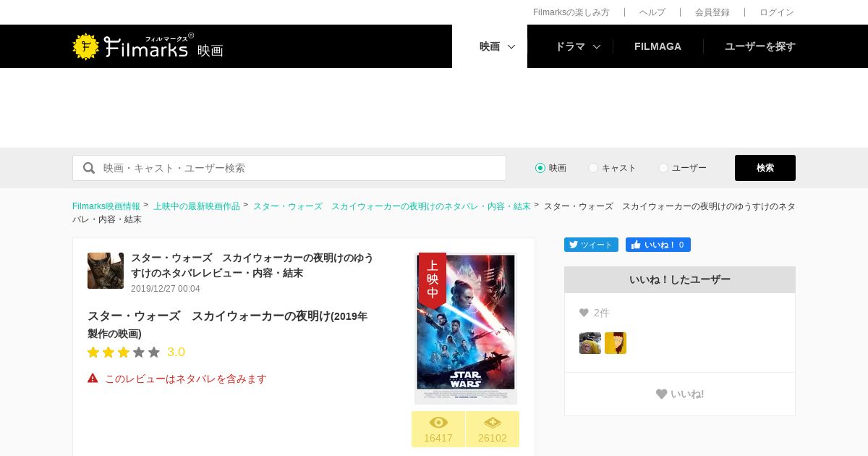The image size is (868, 456).
Task: Click the Facebook いいね！ button
Action: pyautogui.click(x=658, y=245)
